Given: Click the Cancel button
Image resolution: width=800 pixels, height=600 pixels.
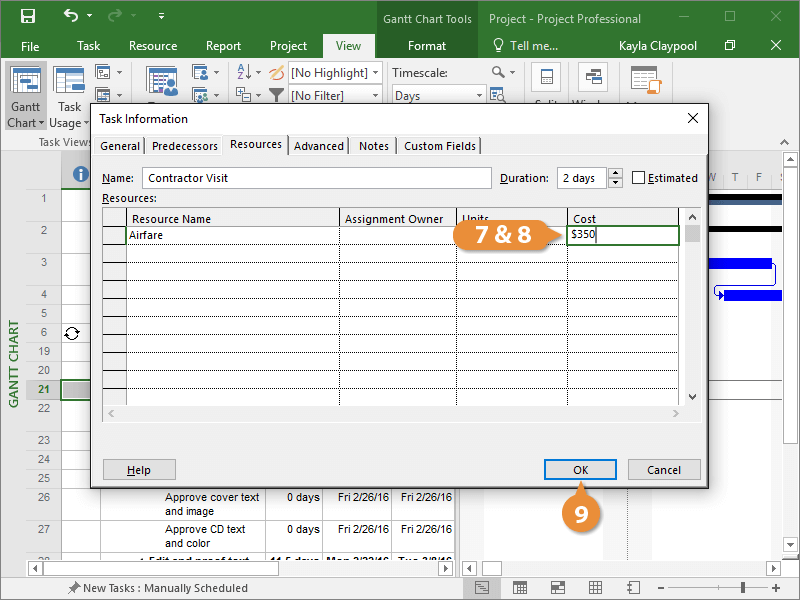Looking at the screenshot, I should point(664,470).
